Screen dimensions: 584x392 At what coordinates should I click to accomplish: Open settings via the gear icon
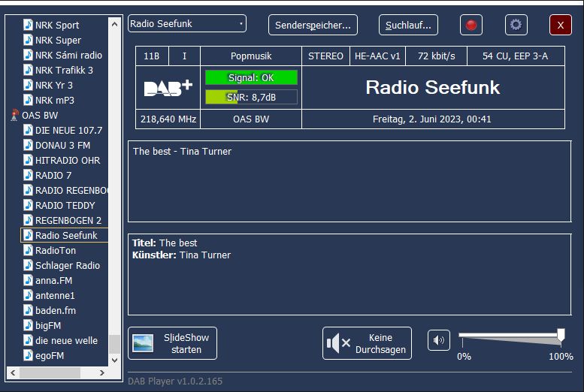(x=516, y=25)
